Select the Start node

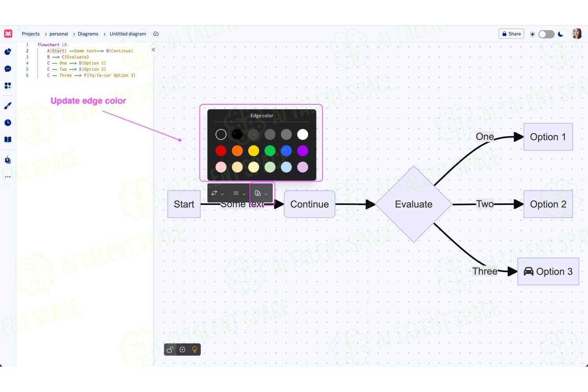184,204
